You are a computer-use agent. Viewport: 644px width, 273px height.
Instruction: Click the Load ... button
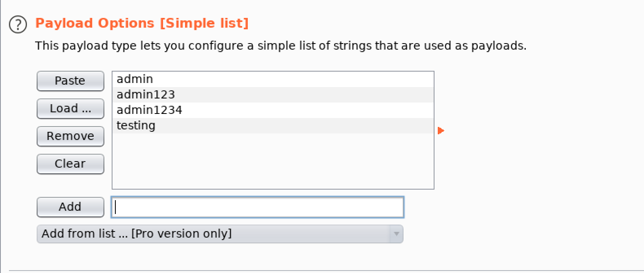pos(70,109)
